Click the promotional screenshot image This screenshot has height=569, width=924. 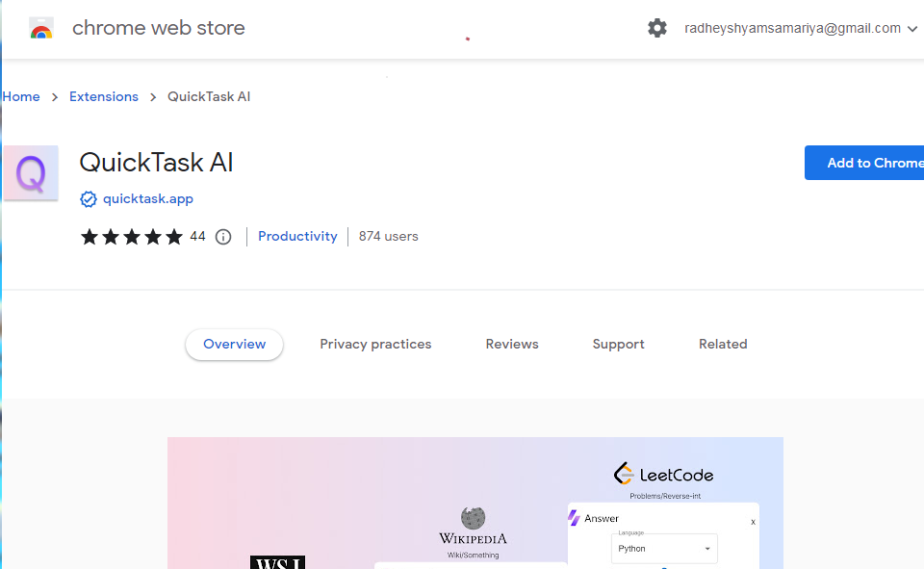[x=475, y=501]
